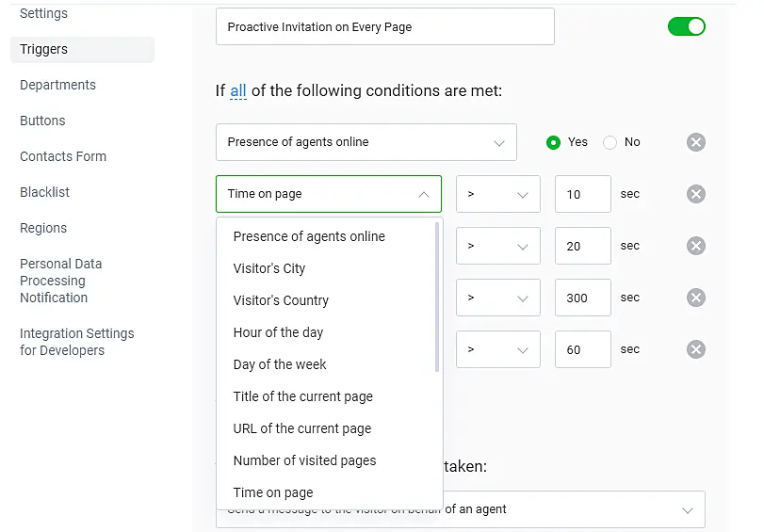Remove the Presence of agents online condition

[x=695, y=142]
